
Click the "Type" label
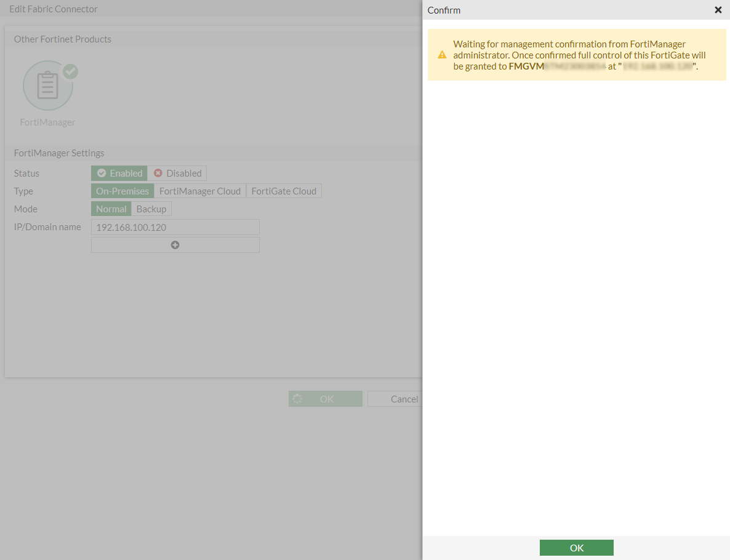point(23,191)
